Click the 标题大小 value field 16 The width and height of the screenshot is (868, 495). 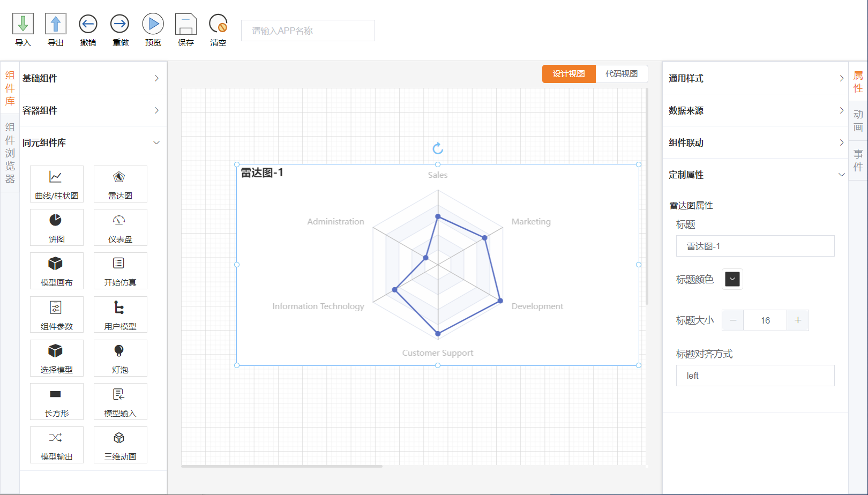(x=765, y=320)
